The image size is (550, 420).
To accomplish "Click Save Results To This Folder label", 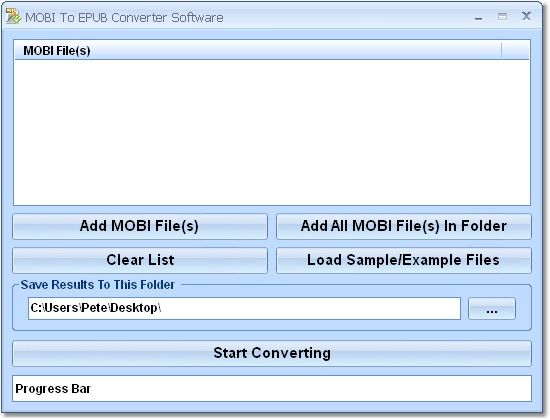I will tap(98, 285).
